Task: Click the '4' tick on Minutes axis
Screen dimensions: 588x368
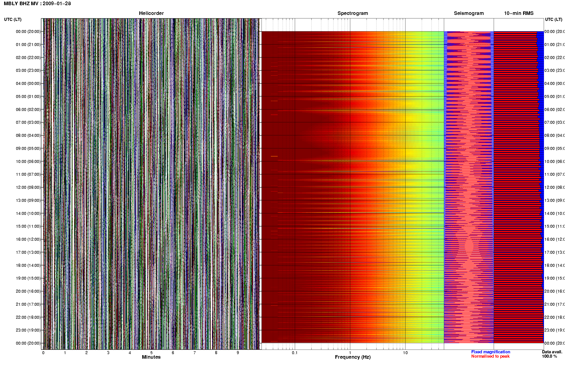Action: coord(130,353)
